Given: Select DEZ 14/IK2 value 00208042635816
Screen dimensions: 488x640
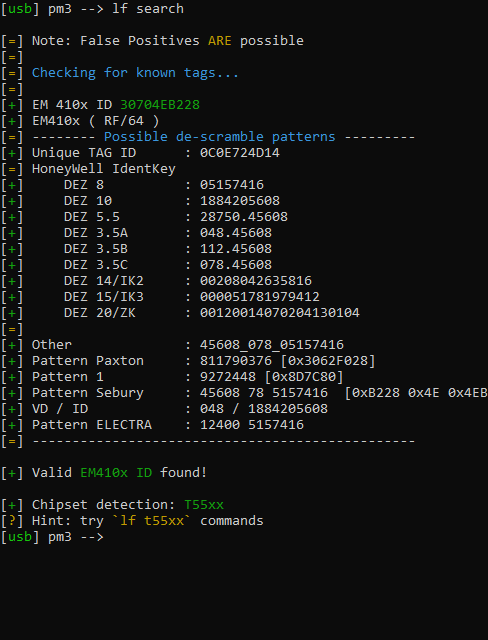Looking at the screenshot, I should pos(255,281).
